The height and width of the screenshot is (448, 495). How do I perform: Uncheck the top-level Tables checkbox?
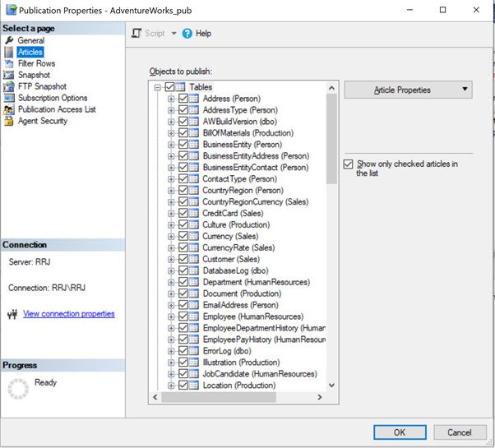169,87
